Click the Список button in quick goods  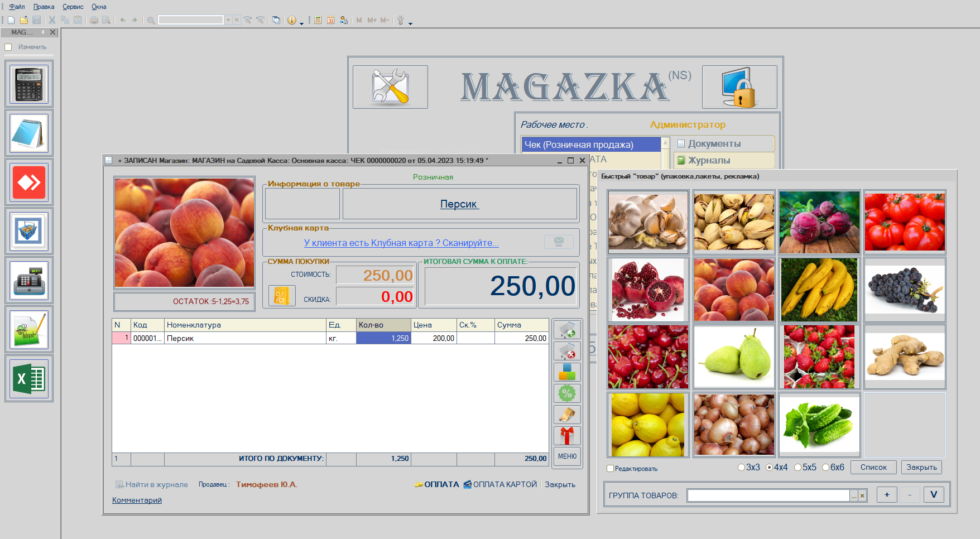pyautogui.click(x=873, y=467)
